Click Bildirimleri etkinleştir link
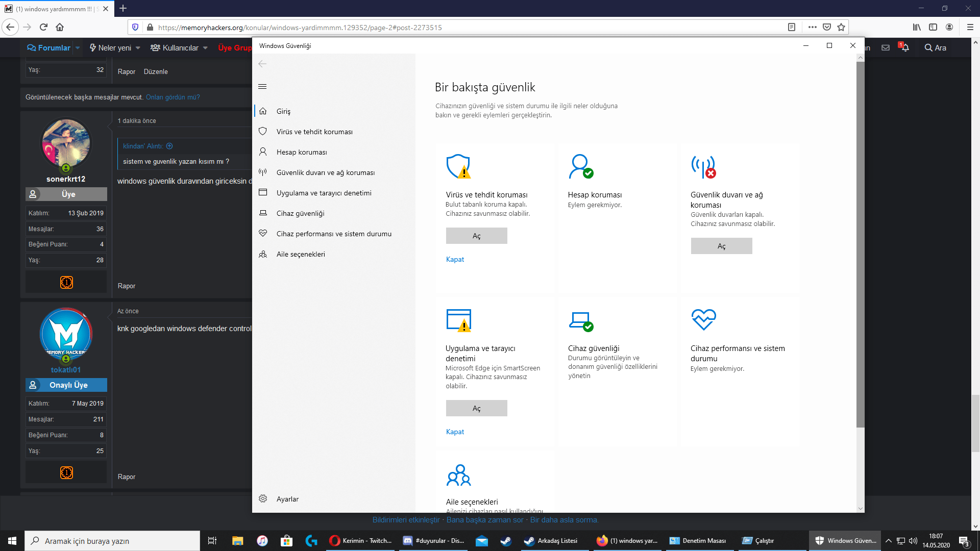 [x=406, y=520]
